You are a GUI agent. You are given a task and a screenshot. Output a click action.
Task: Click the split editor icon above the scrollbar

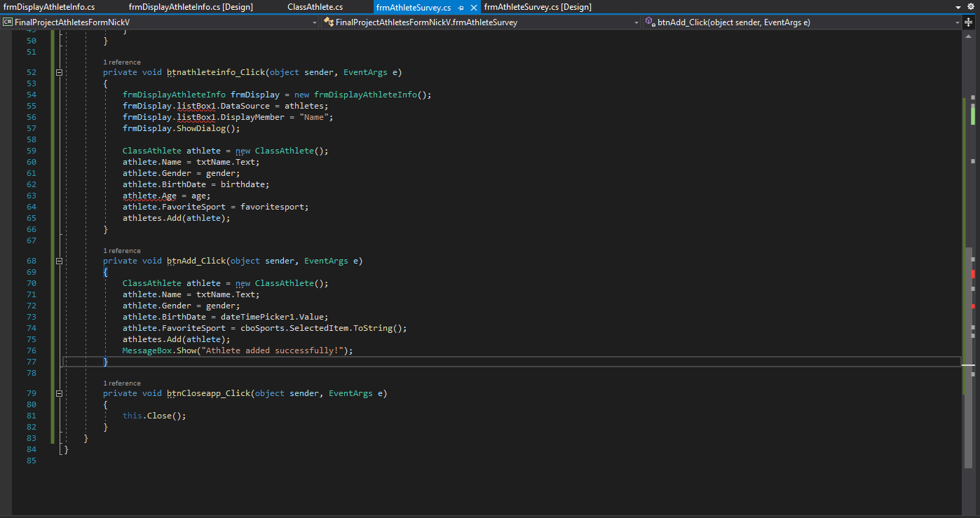click(968, 22)
